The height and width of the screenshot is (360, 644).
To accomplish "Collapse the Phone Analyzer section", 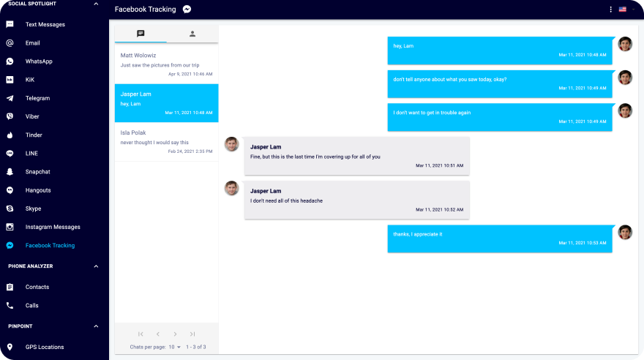I will (96, 266).
